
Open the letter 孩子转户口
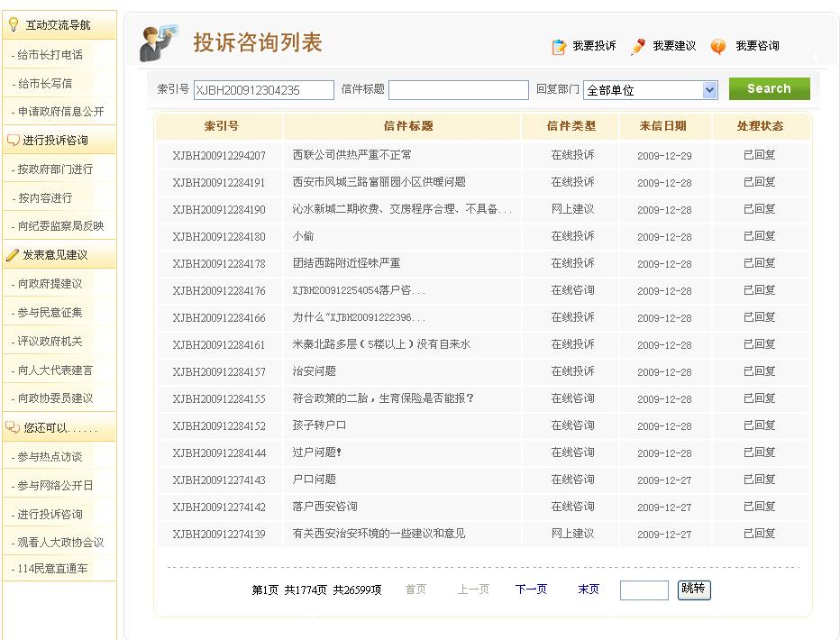point(319,425)
